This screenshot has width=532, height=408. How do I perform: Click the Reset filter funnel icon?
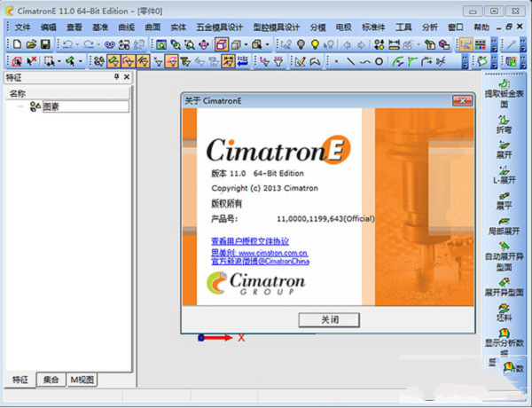278,61
